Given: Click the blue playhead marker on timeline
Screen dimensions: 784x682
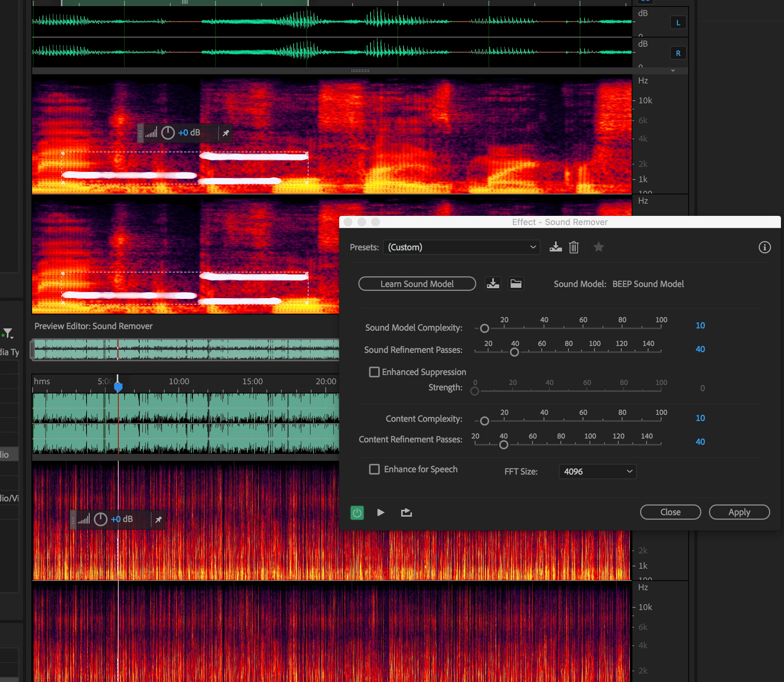Looking at the screenshot, I should [118, 387].
